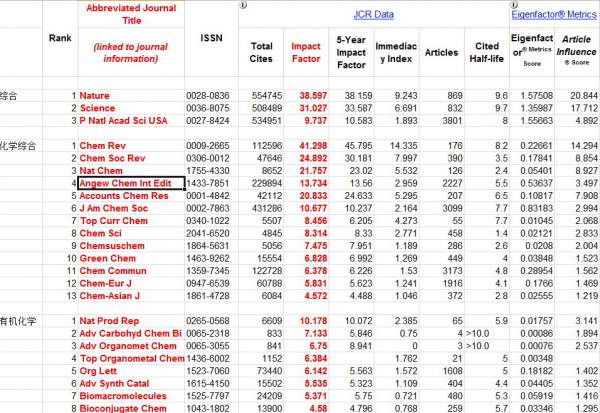Open the Chem Soc Rev journal link
600x413 pixels.
[x=112, y=158]
